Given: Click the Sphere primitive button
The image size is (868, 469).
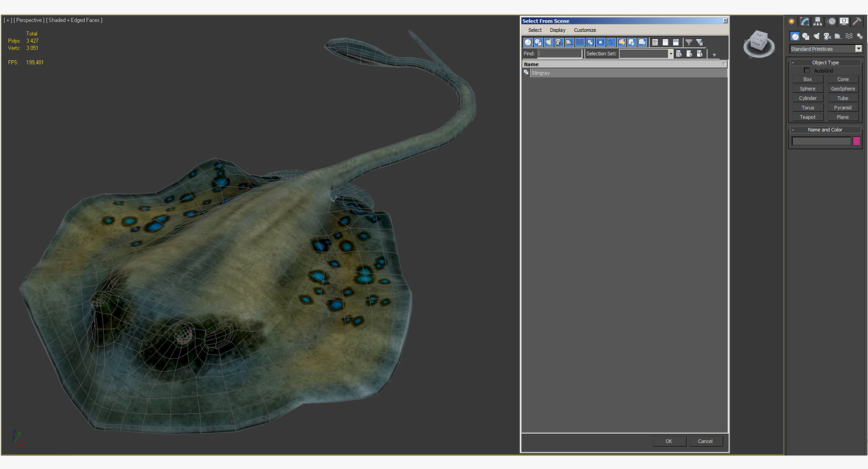Looking at the screenshot, I should click(808, 89).
